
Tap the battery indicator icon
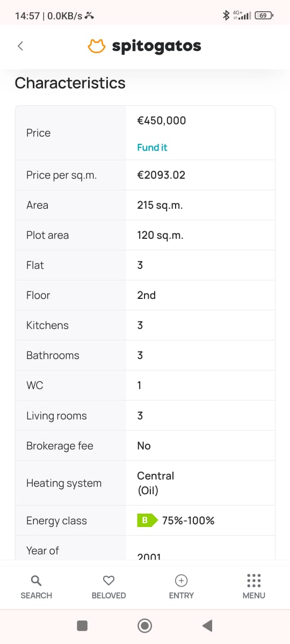coord(264,16)
